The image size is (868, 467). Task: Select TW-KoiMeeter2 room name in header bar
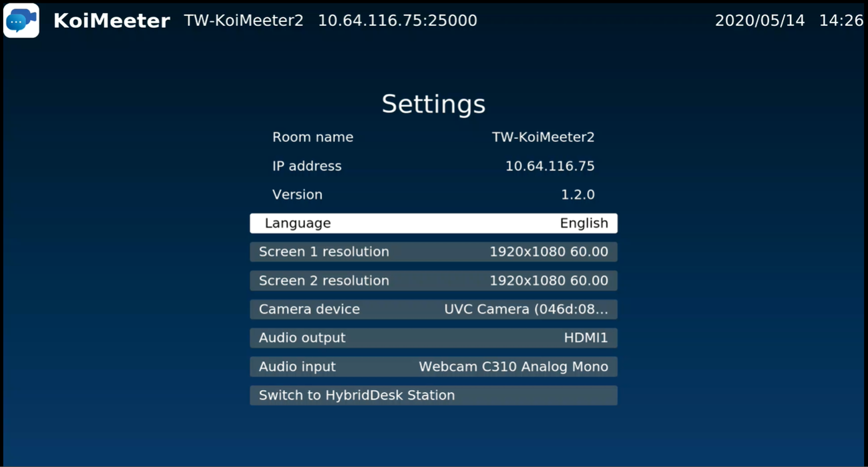pyautogui.click(x=244, y=21)
